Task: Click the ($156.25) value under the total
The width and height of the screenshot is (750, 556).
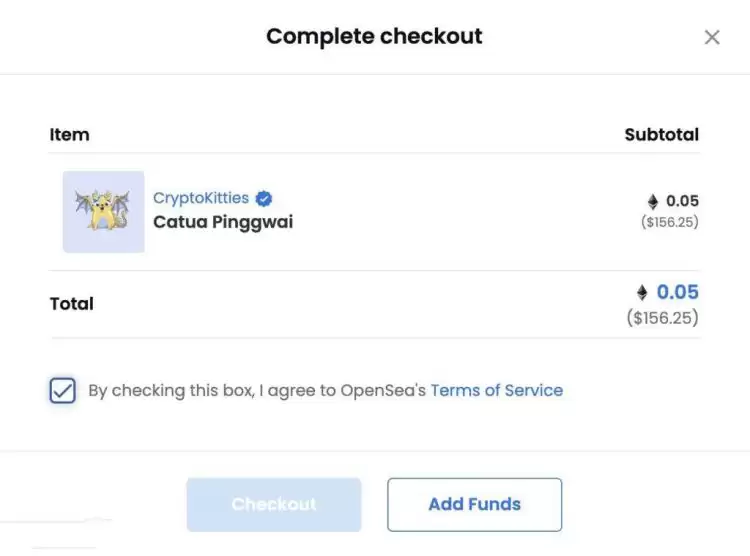Action: coord(662,318)
